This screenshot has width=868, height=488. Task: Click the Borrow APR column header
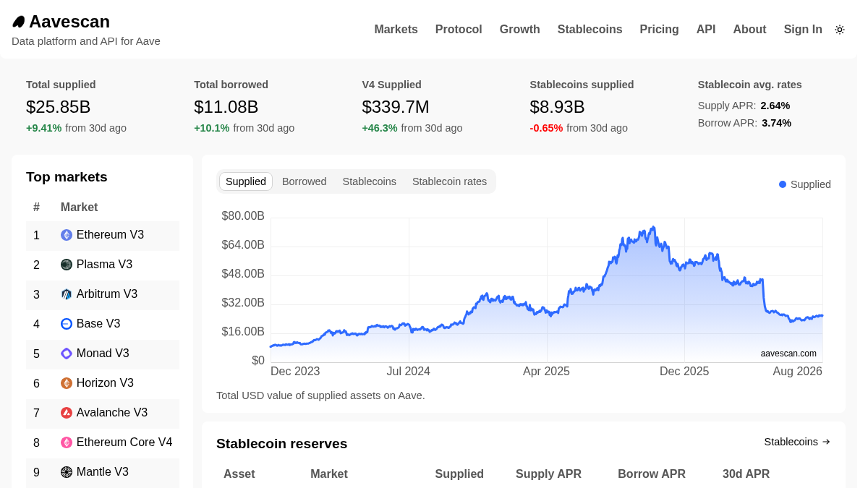(x=652, y=474)
